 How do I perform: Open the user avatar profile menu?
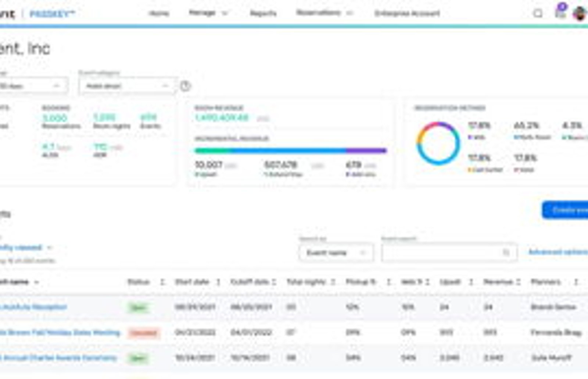pyautogui.click(x=580, y=14)
